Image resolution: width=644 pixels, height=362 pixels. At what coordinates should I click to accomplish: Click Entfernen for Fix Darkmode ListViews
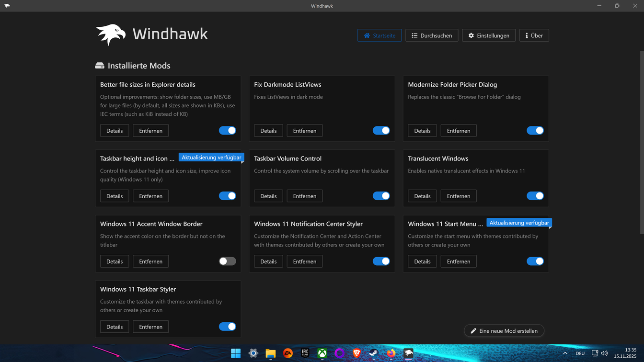[x=304, y=131]
